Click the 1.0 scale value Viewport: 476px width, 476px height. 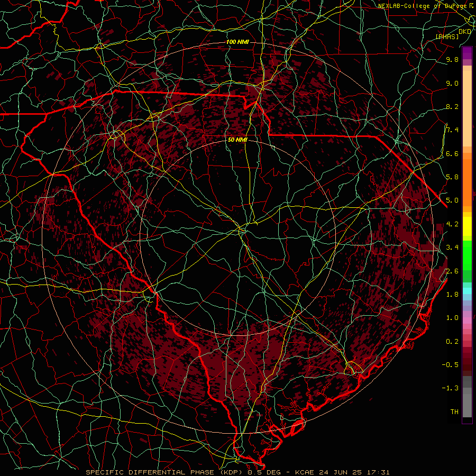coord(452,318)
